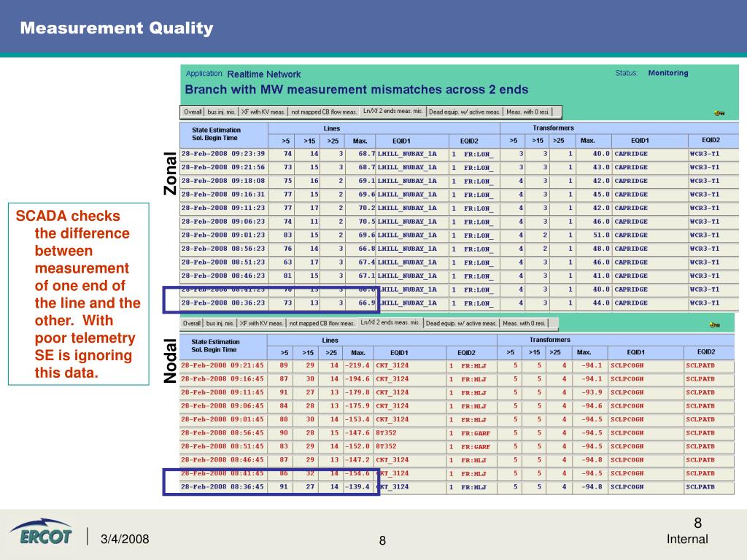Open Nodal 'Dead equip. w/ active meas.' tab
747x560 pixels.
461,323
